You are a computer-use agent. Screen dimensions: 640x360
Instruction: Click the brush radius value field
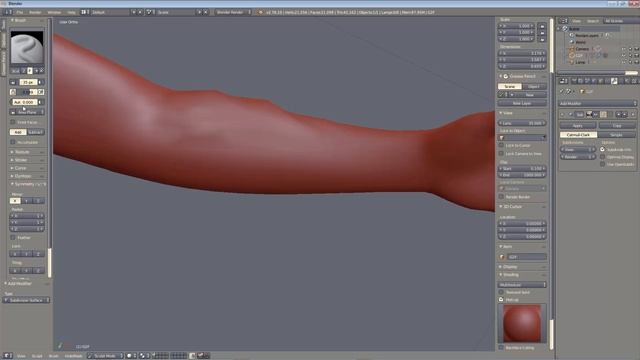(x=27, y=82)
